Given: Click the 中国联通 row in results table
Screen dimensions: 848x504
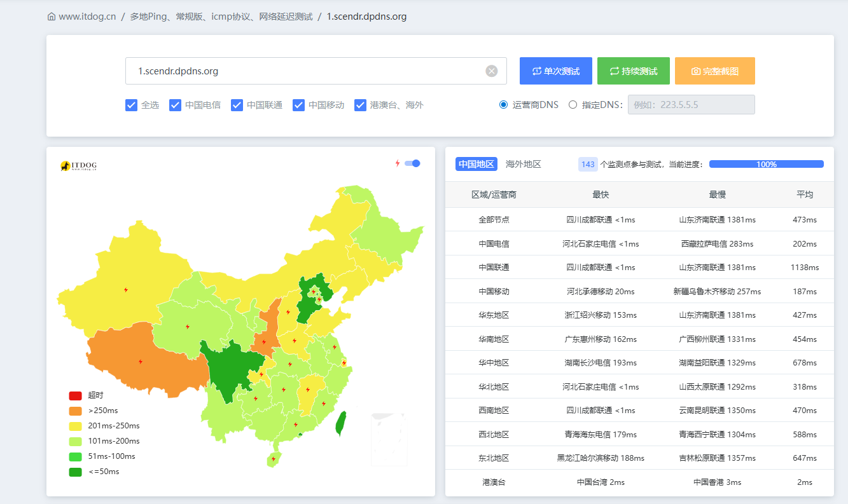Looking at the screenshot, I should pos(639,268).
